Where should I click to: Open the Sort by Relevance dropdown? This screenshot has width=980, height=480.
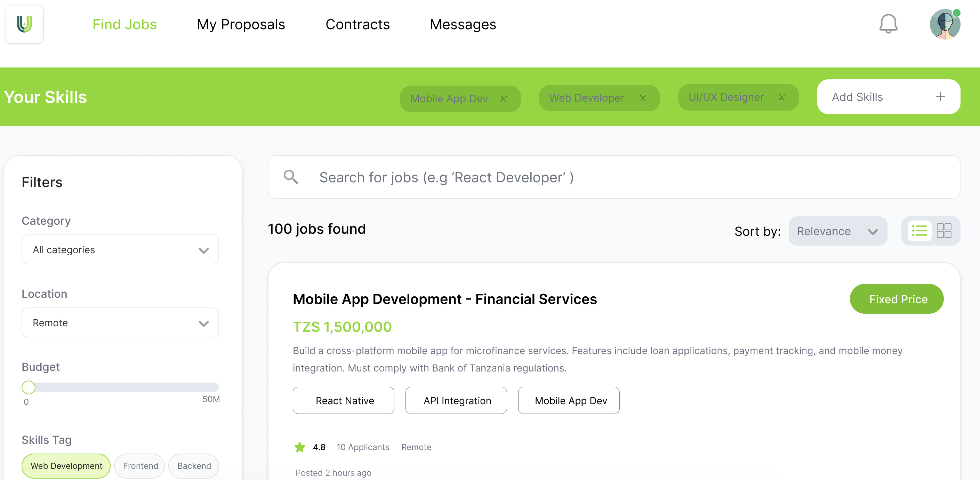(x=838, y=231)
